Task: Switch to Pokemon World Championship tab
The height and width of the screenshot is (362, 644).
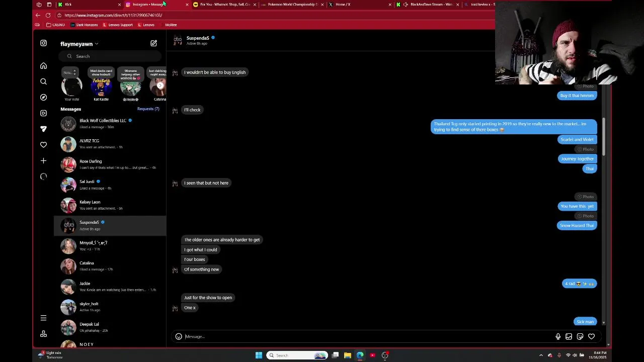Action: (x=292, y=5)
